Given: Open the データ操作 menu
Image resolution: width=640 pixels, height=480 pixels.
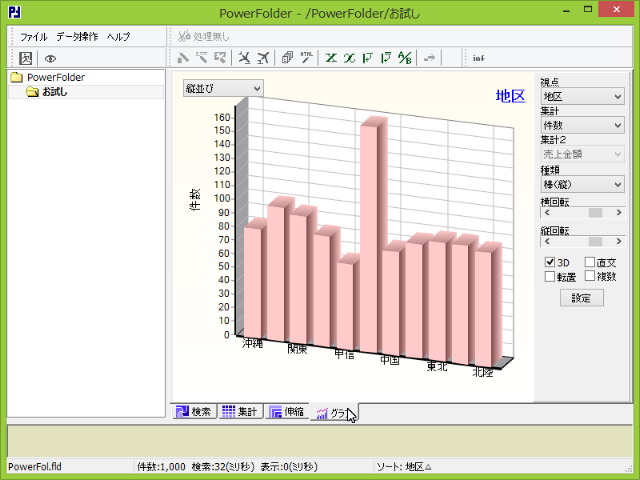Looking at the screenshot, I should [77, 37].
